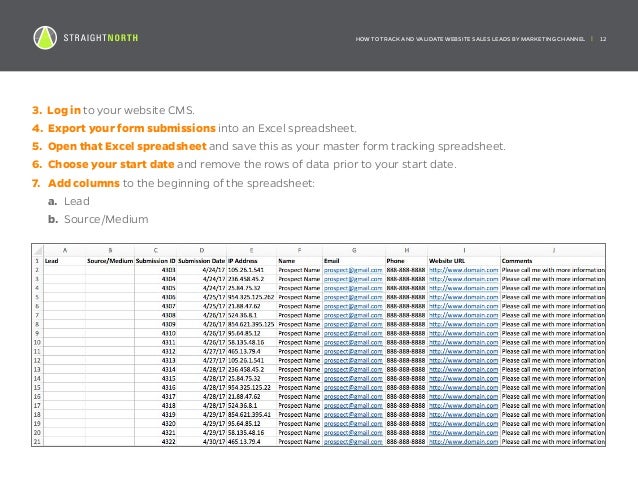Open the email link in the 4303 row
This screenshot has width=638, height=479.
tap(353, 270)
